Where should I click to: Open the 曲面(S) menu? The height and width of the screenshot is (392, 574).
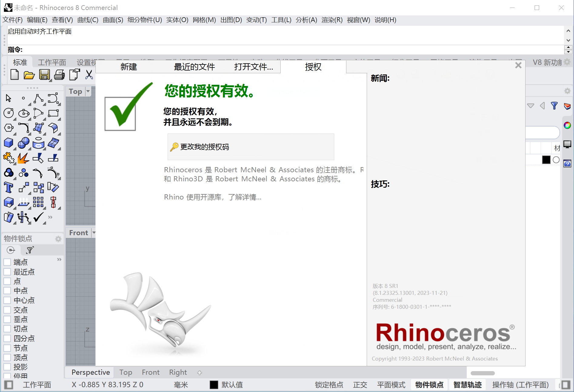[x=113, y=20]
